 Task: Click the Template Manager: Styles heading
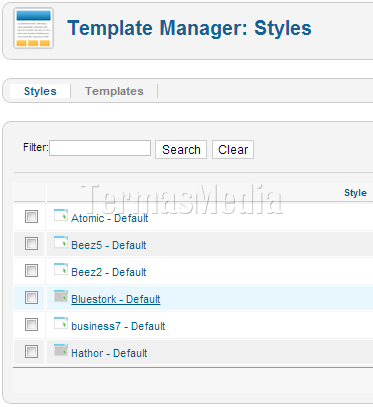click(189, 28)
